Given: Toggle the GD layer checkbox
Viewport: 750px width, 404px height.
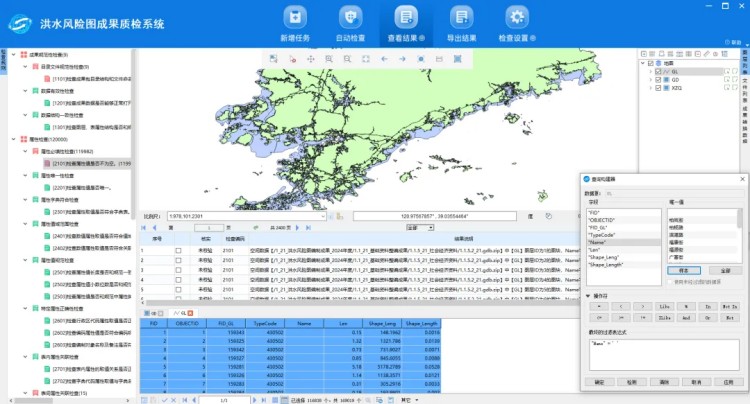Looking at the screenshot, I should 657,80.
